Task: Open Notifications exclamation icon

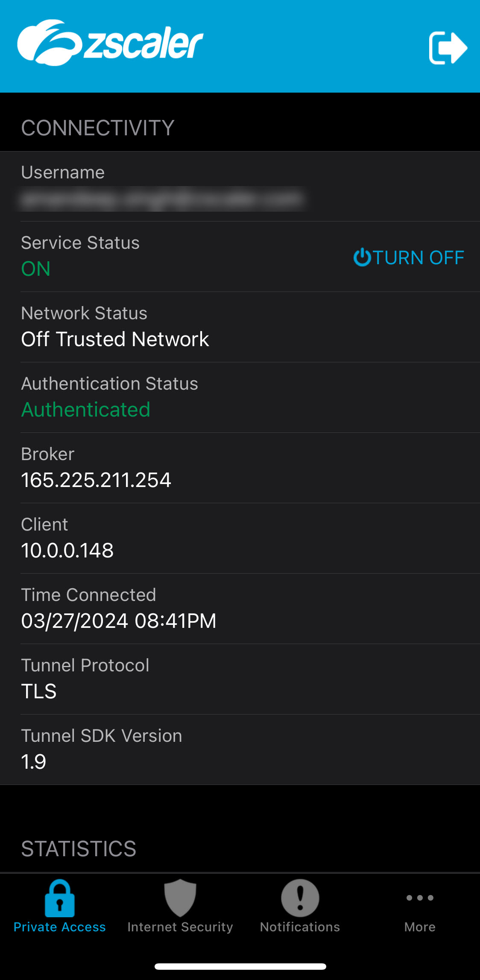Action: tap(300, 898)
